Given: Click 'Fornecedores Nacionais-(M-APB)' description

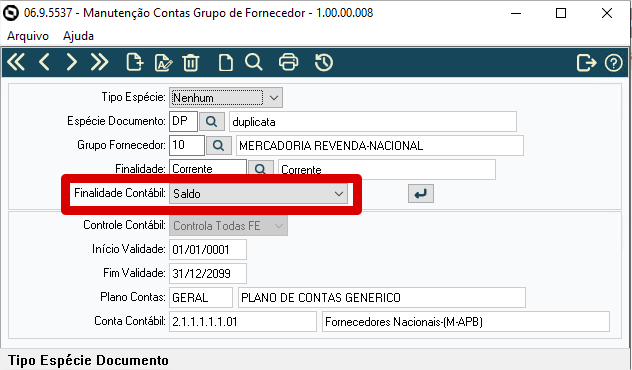Looking at the screenshot, I should 466,322.
